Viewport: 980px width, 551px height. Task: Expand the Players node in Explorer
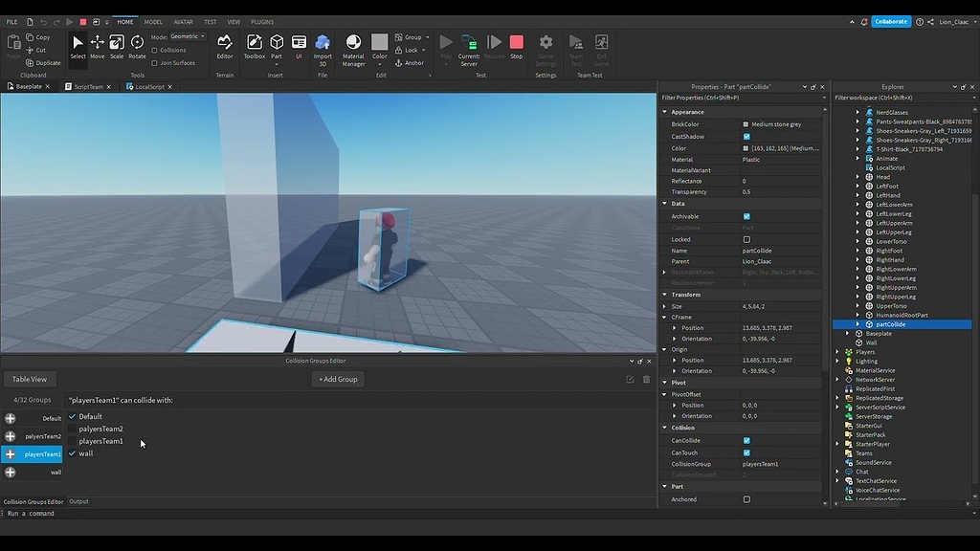838,352
